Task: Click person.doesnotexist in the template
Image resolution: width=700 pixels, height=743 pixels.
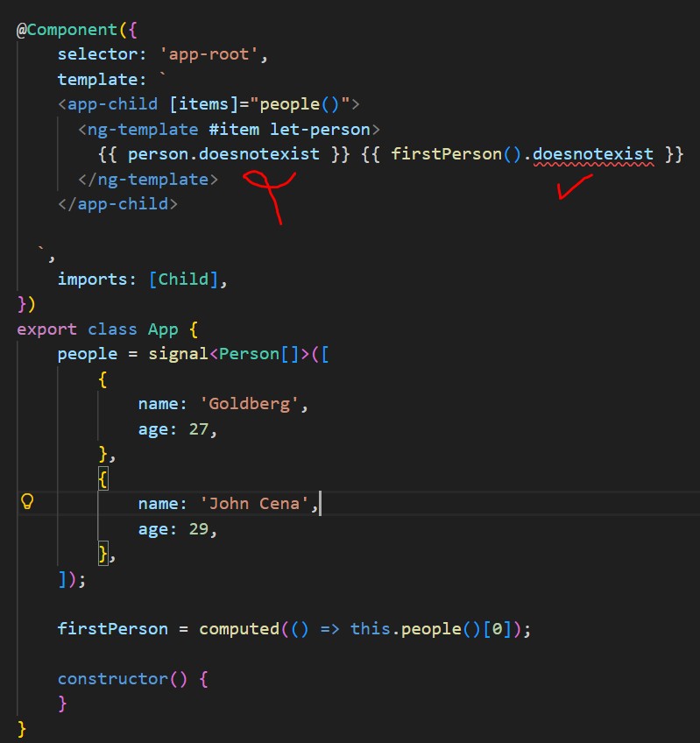Action: click(x=223, y=154)
